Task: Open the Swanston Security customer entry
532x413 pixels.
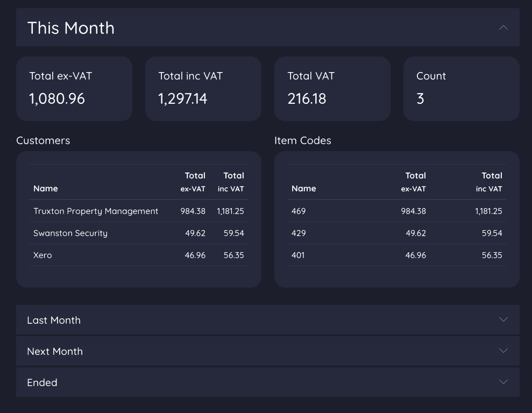Action: click(70, 233)
